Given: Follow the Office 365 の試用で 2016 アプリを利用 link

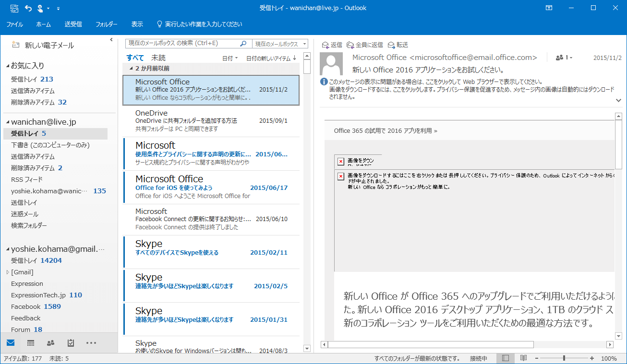Looking at the screenshot, I should point(386,130).
